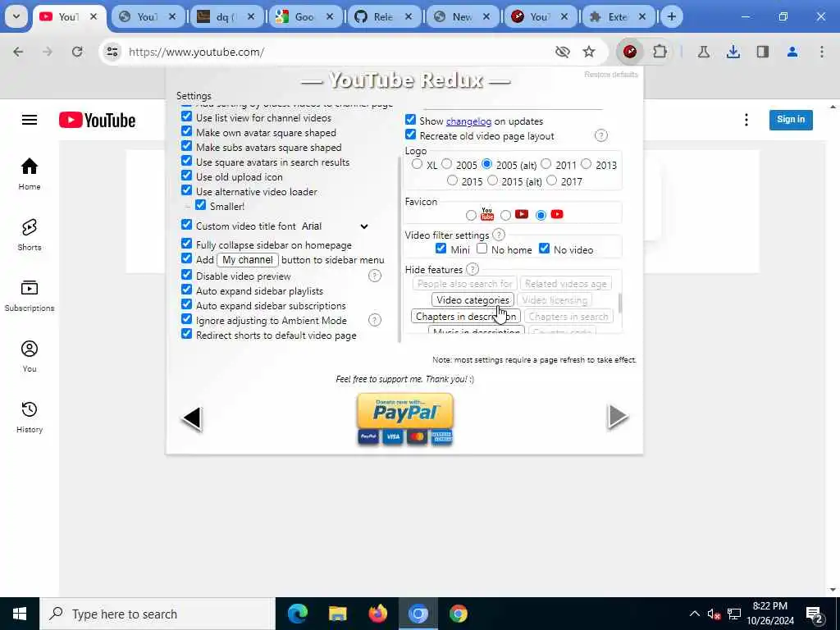
Task: Toggle Redirect shorts to default video page
Action: coord(186,334)
